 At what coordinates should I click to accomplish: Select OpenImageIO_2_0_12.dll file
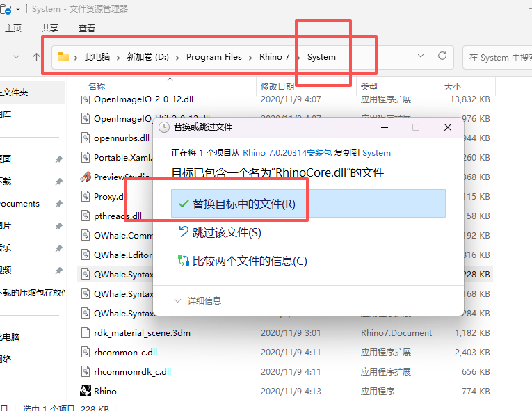143,99
